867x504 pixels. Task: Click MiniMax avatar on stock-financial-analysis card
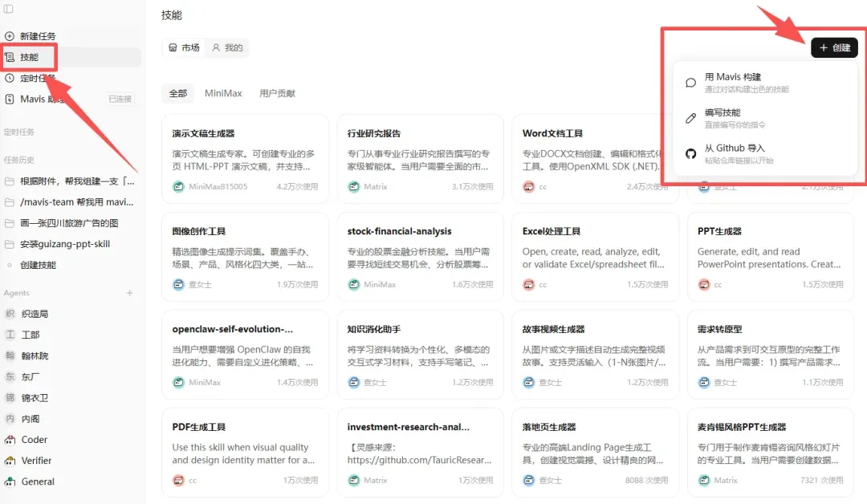coord(353,285)
